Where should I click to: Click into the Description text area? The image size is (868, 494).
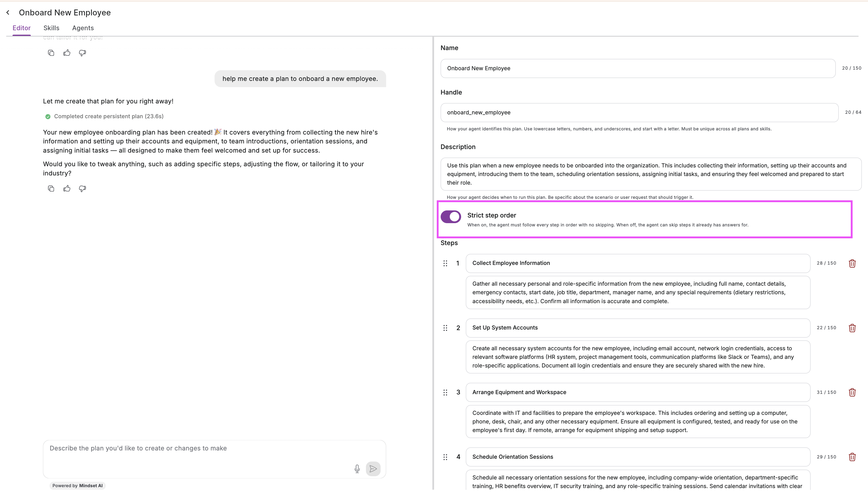pos(651,174)
